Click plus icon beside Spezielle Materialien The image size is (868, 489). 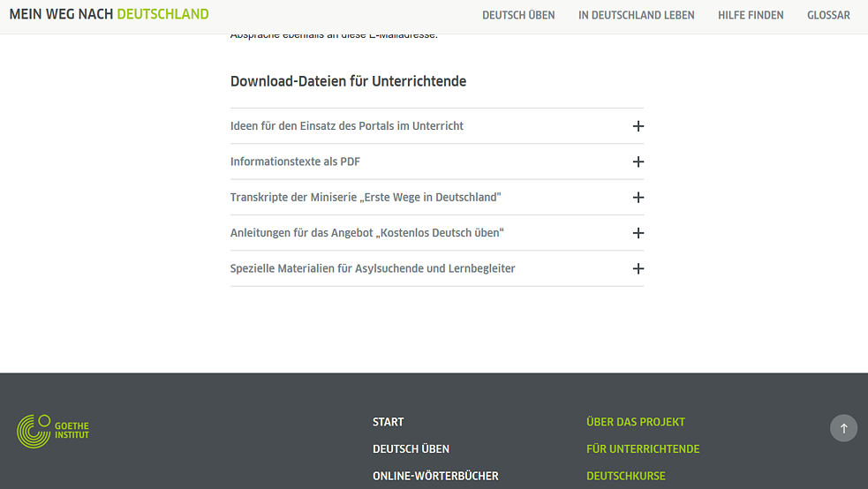(x=638, y=268)
